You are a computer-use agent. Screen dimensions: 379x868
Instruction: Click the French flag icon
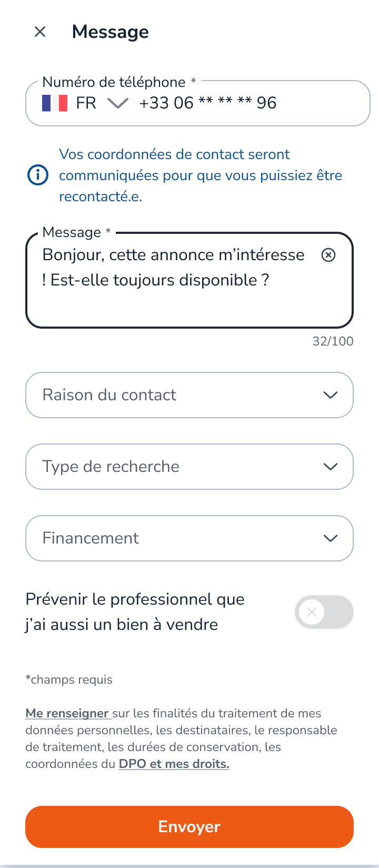55,103
